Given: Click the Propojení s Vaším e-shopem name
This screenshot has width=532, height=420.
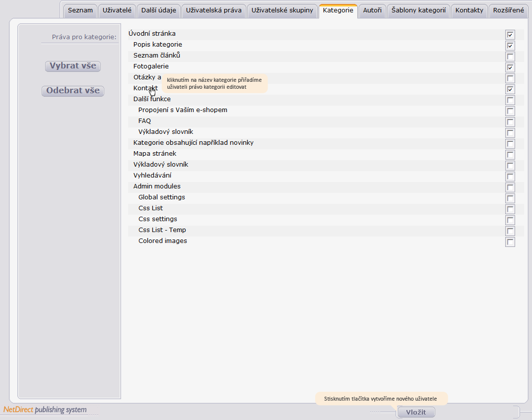Looking at the screenshot, I should pos(183,110).
